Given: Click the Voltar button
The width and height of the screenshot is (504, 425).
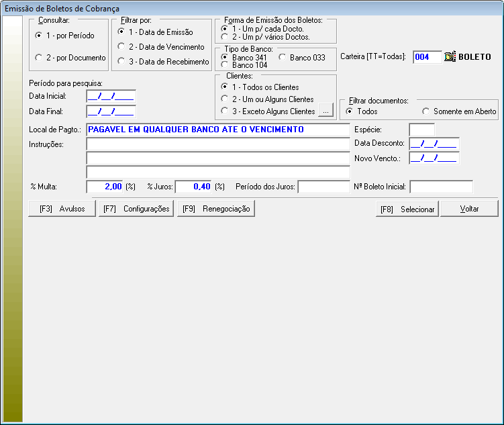Looking at the screenshot, I should pos(469,209).
